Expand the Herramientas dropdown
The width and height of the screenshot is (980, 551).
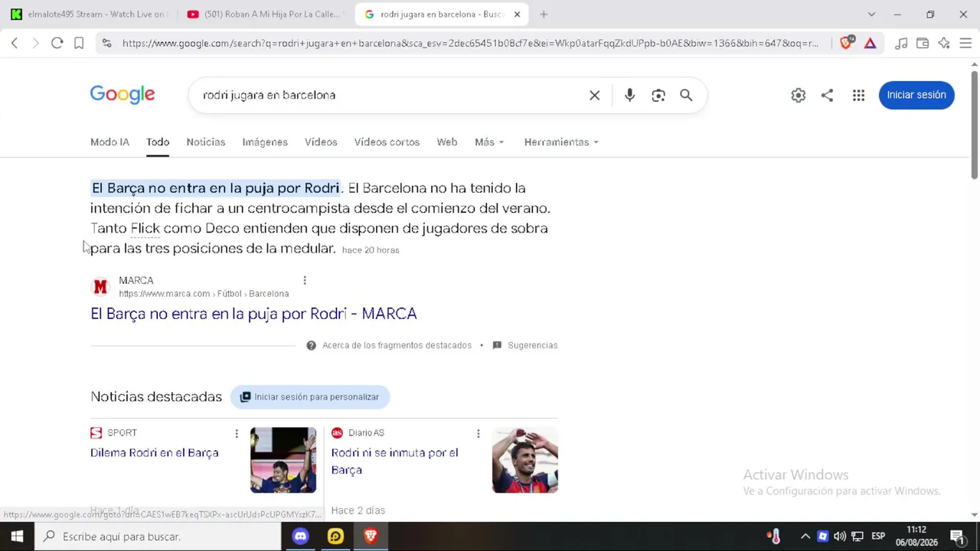tap(561, 142)
